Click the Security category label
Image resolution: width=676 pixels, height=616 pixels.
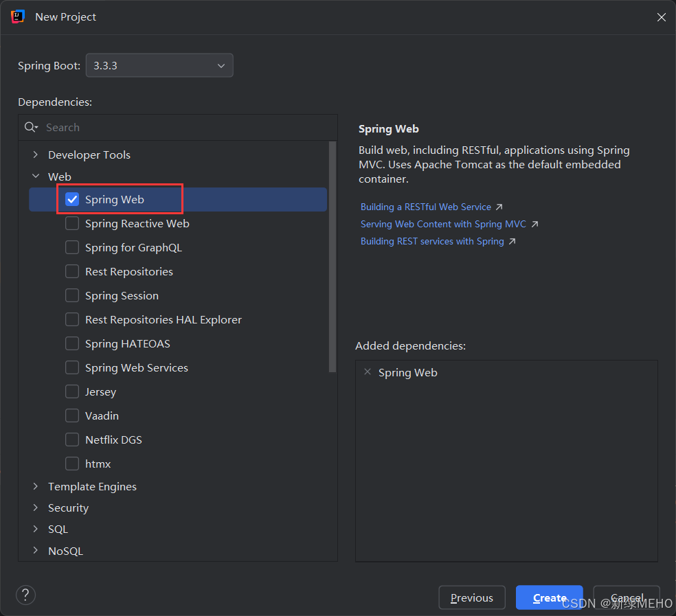click(x=68, y=507)
